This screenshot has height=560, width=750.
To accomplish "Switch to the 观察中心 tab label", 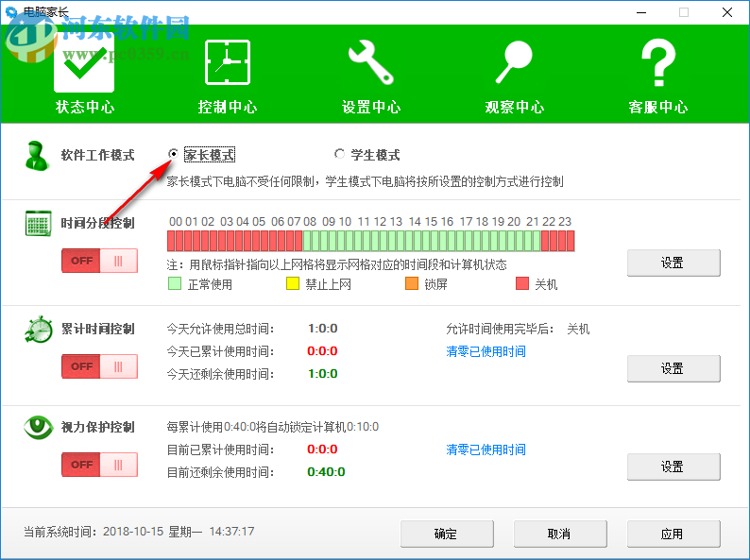I will 515,107.
